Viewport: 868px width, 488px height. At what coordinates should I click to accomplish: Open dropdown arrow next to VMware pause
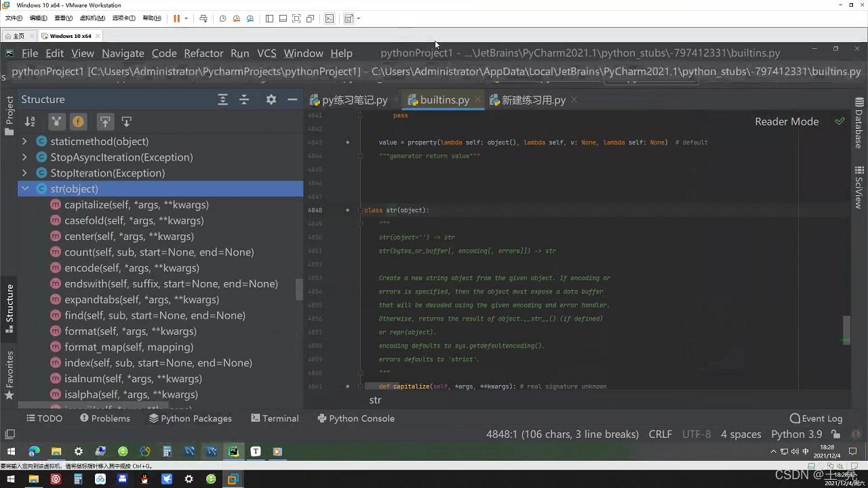(186, 18)
